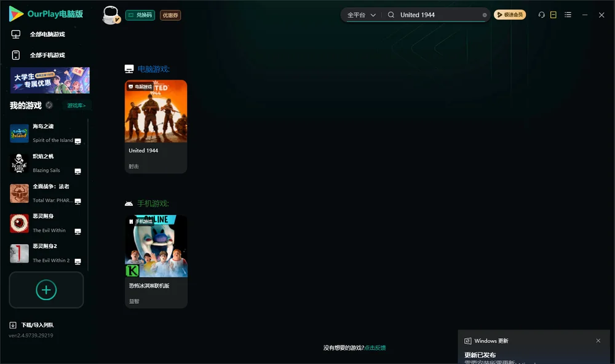Dismiss the Windows 更新 notification
The width and height of the screenshot is (615, 364).
(598, 341)
